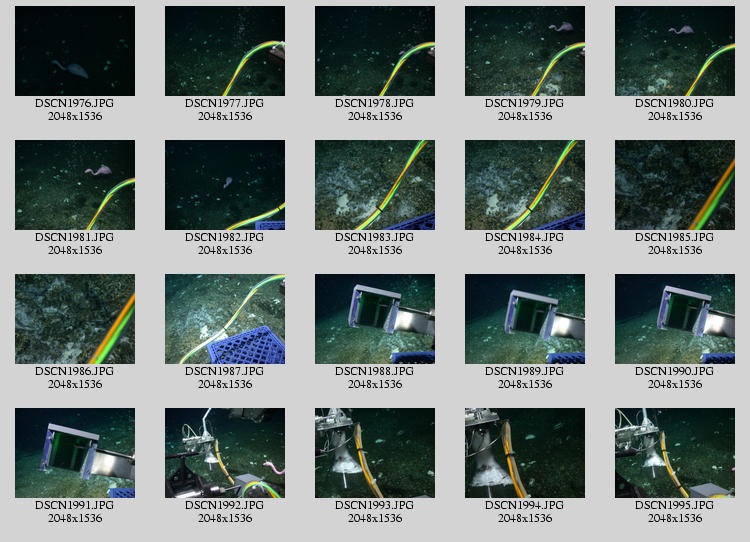750x542 pixels.
Task: Select the DSCN1994.JPG thumbnail image
Action: pos(525,453)
